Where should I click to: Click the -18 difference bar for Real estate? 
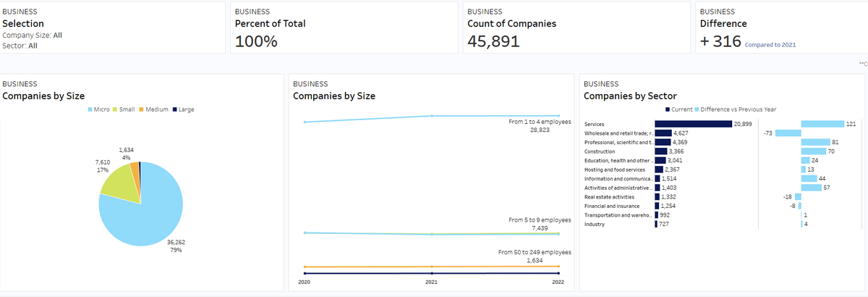point(799,196)
